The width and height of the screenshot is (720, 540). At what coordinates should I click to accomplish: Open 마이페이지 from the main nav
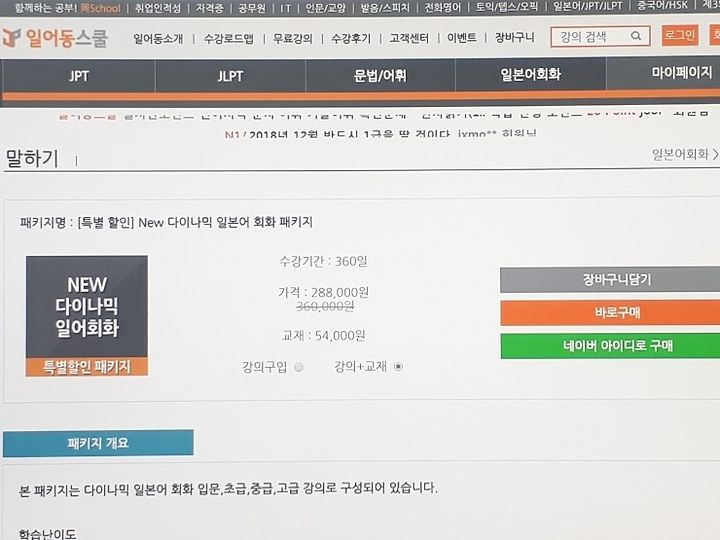(x=682, y=73)
